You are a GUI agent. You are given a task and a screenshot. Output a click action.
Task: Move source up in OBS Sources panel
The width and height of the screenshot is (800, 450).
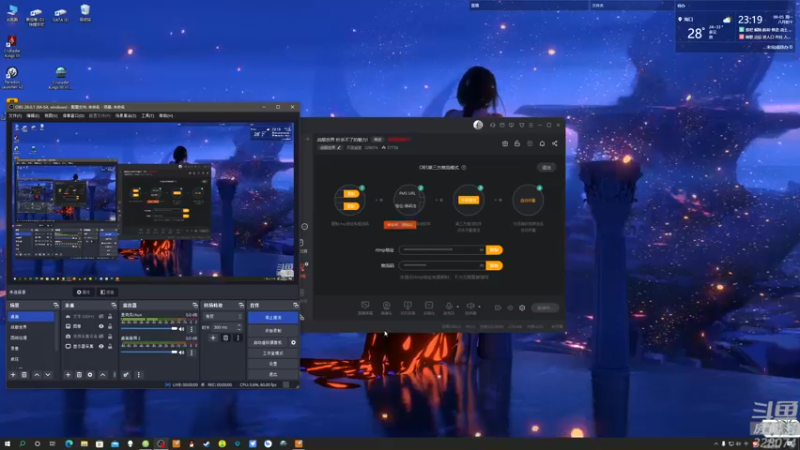(103, 374)
